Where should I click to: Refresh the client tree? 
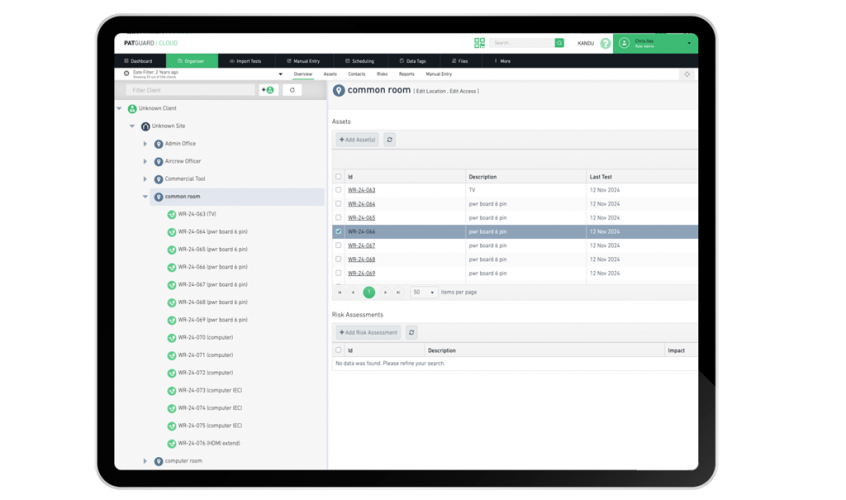point(292,90)
